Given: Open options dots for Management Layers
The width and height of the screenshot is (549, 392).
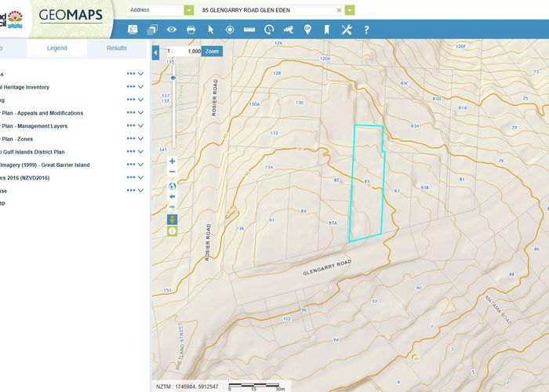Looking at the screenshot, I should pos(131,125).
